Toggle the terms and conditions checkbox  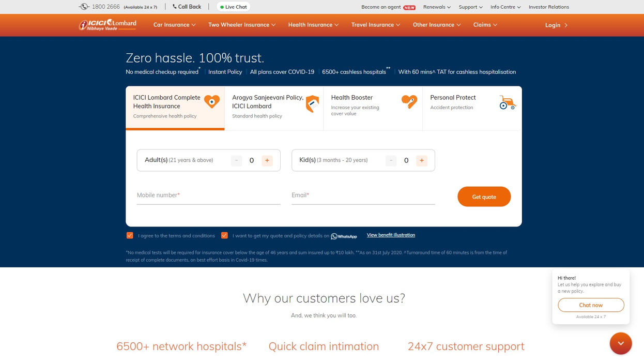[x=130, y=235]
